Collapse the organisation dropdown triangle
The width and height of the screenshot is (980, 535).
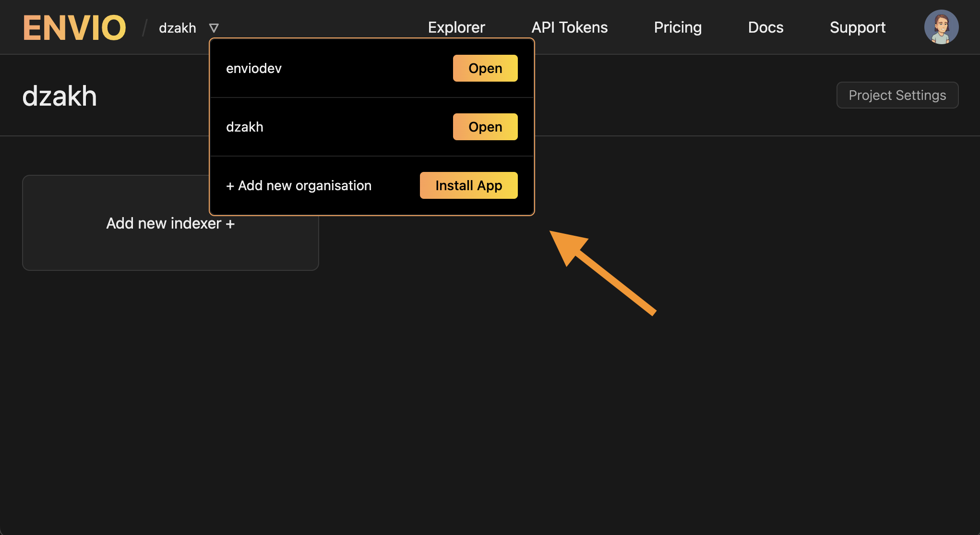(215, 27)
